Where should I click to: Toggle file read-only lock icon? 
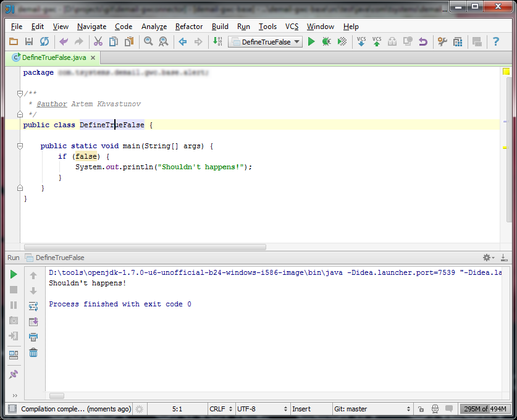click(421, 409)
